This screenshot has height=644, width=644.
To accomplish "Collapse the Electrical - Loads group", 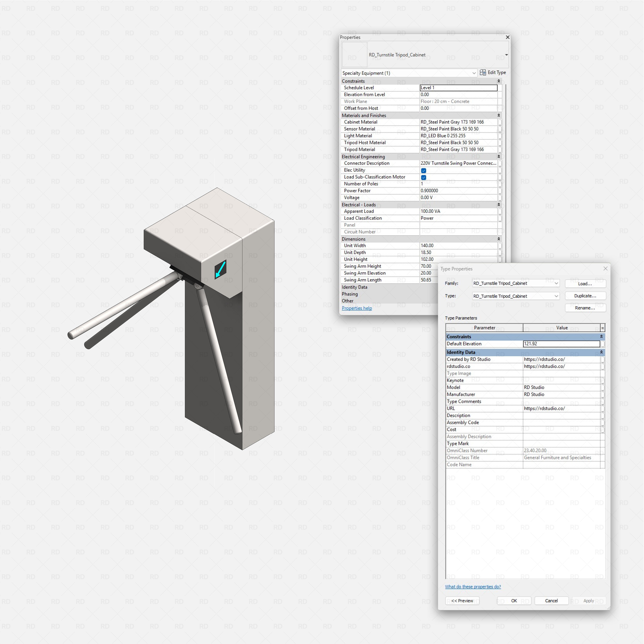I will point(499,205).
